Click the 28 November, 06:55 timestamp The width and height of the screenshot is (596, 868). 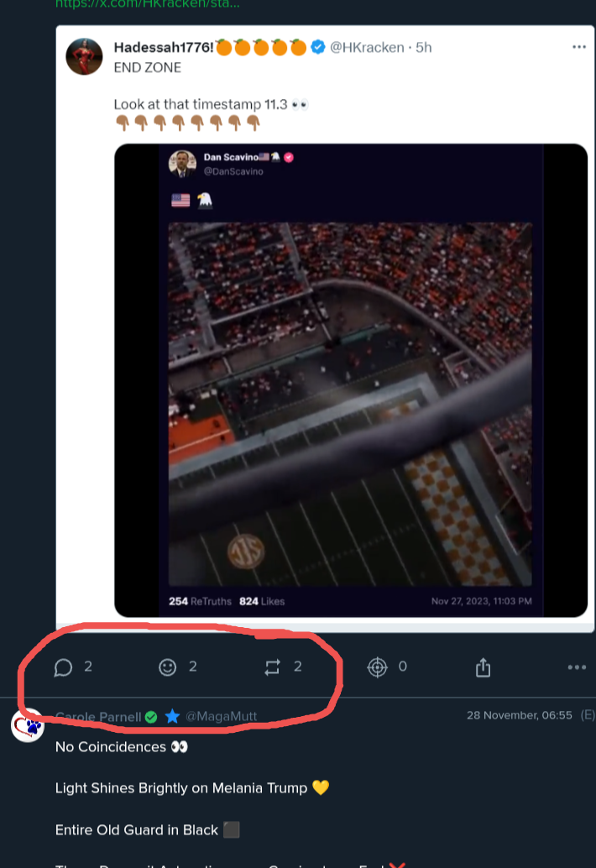pyautogui.click(x=519, y=715)
